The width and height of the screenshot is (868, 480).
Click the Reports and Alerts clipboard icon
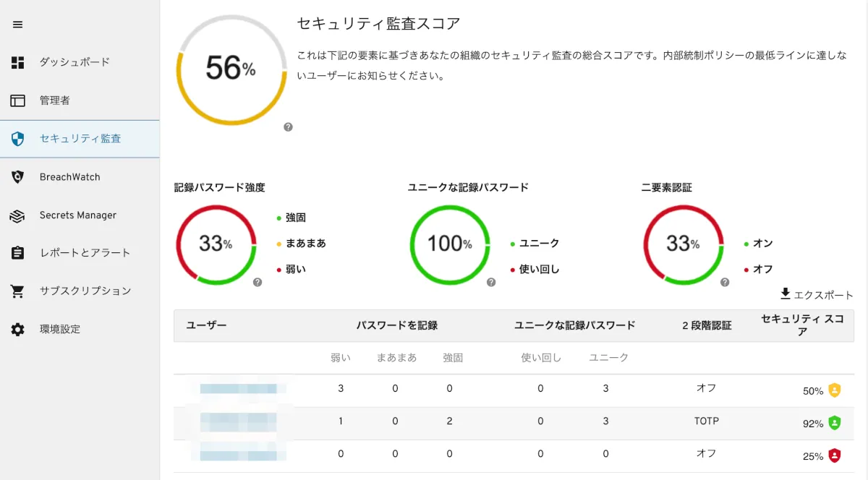click(18, 253)
